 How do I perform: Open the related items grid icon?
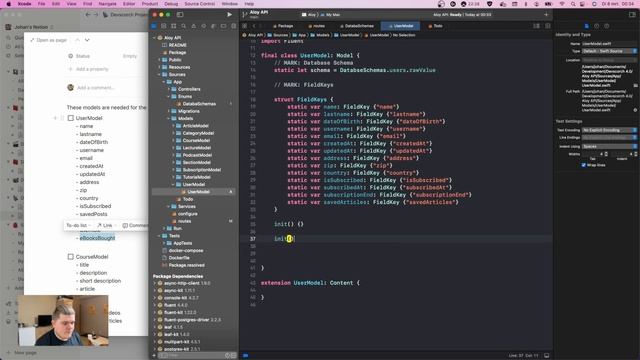pos(244,26)
